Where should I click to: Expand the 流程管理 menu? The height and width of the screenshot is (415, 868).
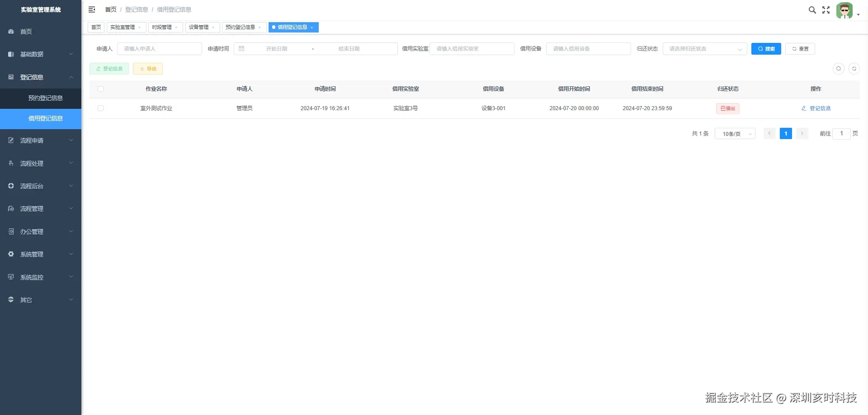tap(41, 209)
